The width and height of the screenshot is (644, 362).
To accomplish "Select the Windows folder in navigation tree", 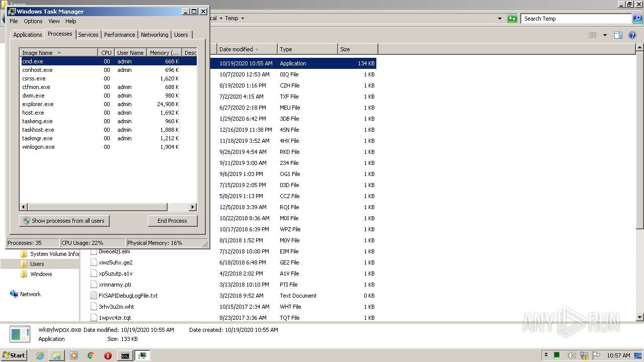I will [x=41, y=274].
